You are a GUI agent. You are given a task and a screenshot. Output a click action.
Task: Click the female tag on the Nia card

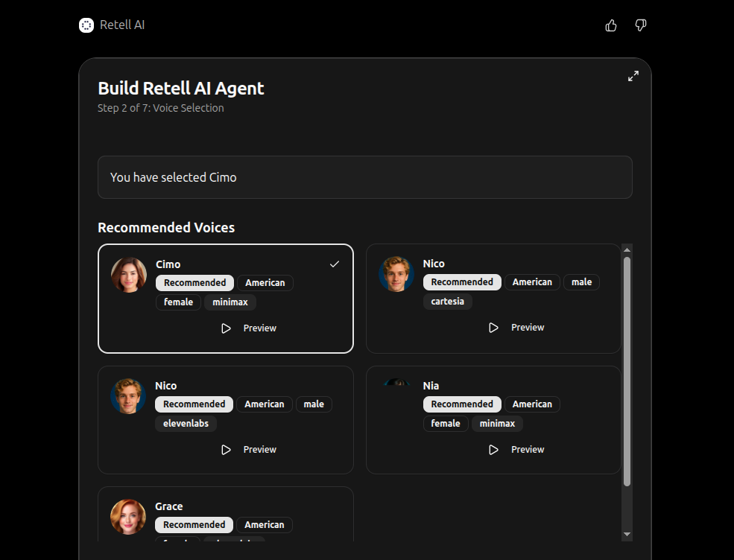pos(446,424)
